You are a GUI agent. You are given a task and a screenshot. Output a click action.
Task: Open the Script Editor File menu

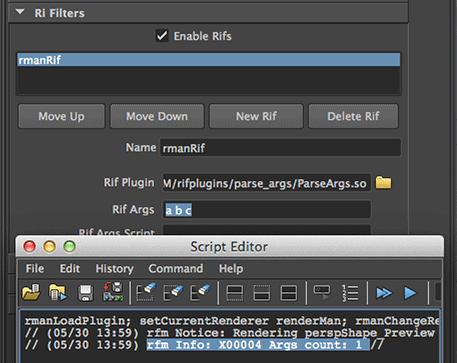pyautogui.click(x=35, y=268)
